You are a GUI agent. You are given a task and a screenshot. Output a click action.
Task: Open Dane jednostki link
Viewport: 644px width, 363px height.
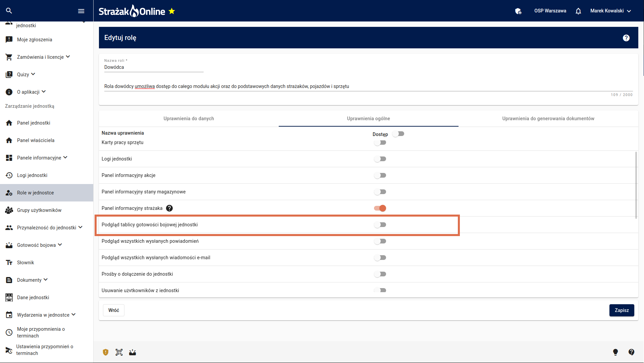click(47, 298)
